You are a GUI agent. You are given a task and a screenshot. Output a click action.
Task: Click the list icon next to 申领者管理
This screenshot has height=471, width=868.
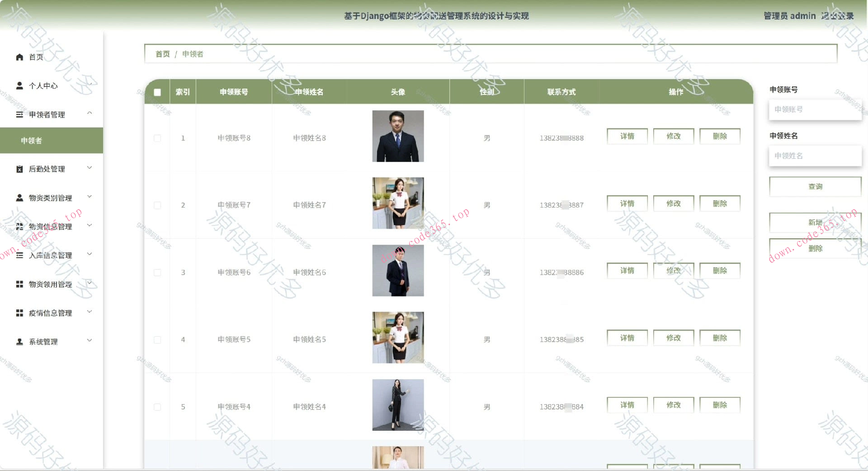pos(19,114)
